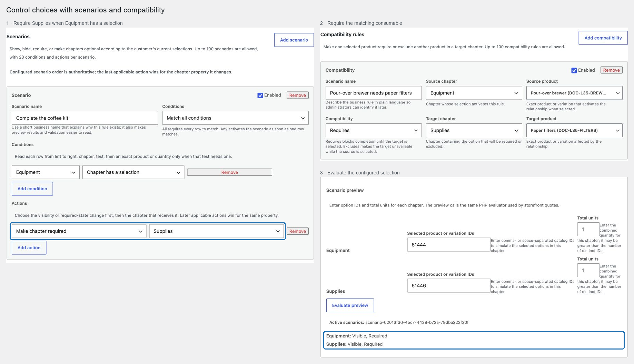
Task: Open the condition row's Equipment chapter dropdown
Action: (x=46, y=172)
